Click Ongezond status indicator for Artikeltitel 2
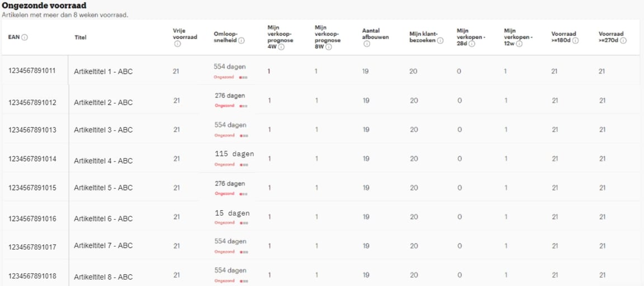Screen dimensions: 644x286 [x=231, y=106]
